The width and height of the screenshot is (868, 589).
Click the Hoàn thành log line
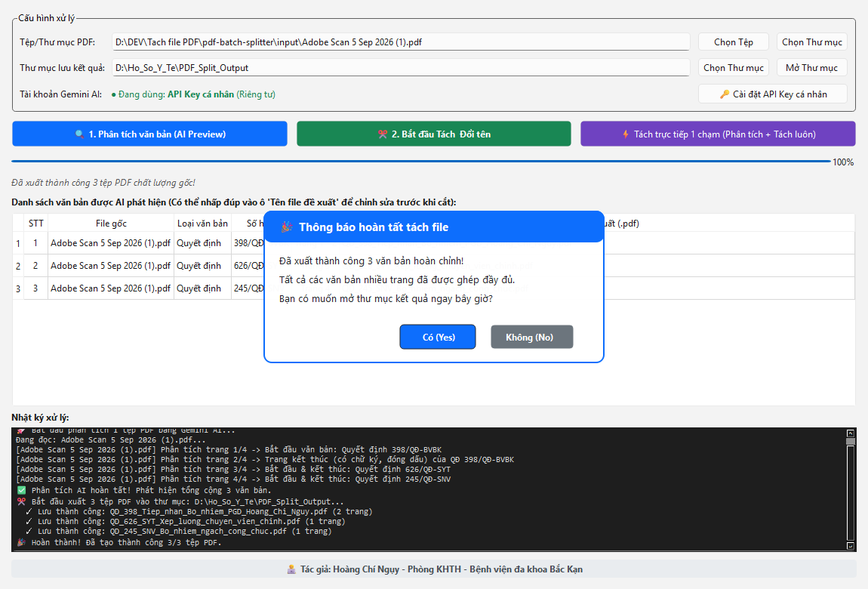119,542
